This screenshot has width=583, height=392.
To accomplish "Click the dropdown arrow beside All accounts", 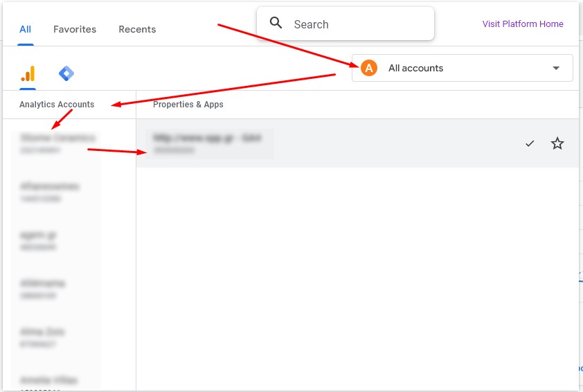I will tap(555, 68).
